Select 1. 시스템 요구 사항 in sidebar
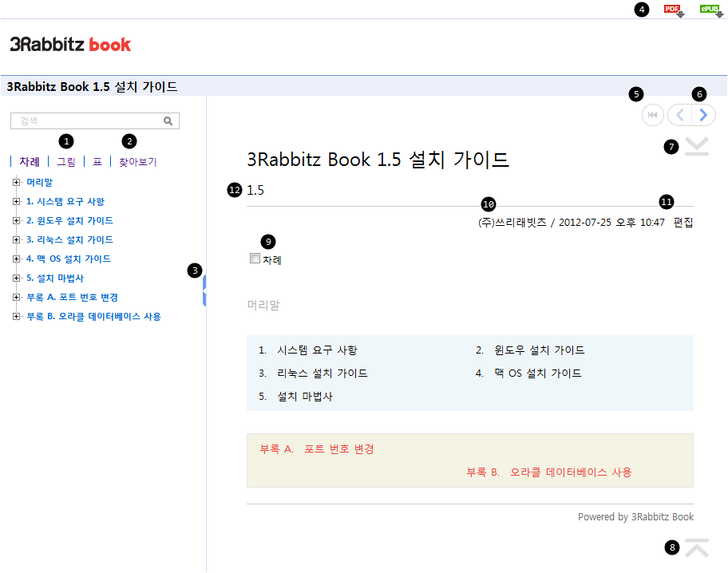Screen dimensions: 728x573 click(x=65, y=202)
